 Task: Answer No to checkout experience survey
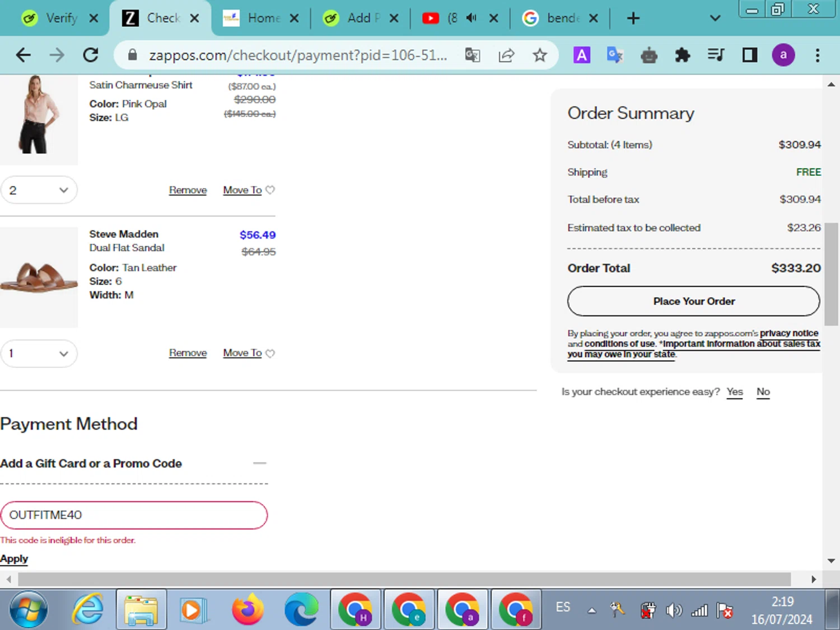[x=763, y=392]
